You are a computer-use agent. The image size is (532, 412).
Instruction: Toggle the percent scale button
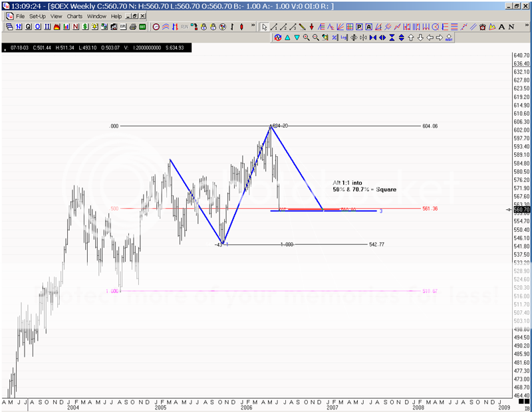tap(334, 38)
